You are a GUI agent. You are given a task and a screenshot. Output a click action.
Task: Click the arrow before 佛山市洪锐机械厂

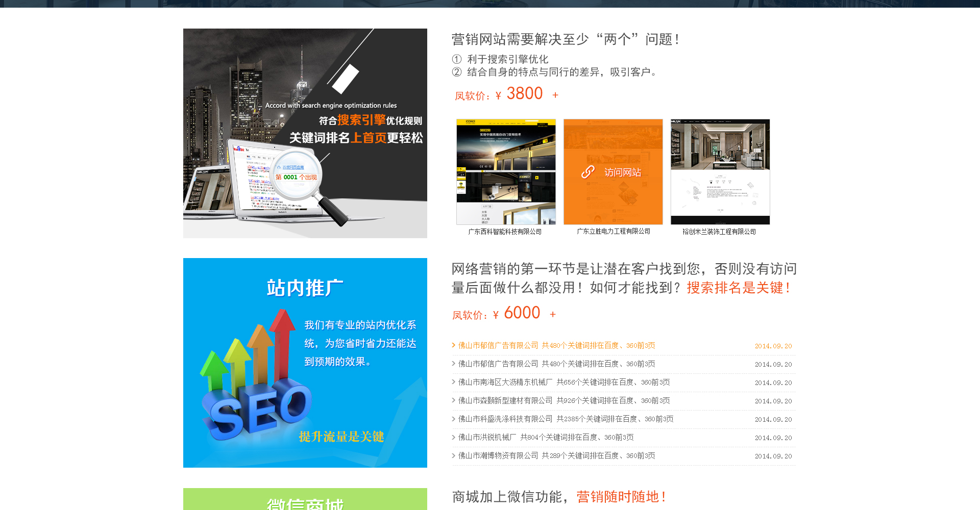pos(453,437)
